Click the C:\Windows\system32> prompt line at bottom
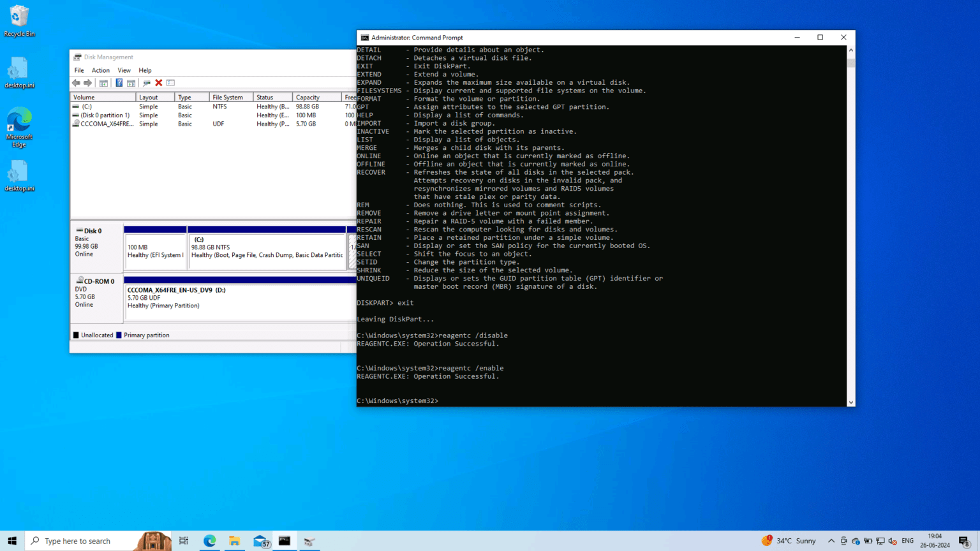980x551 pixels. [397, 400]
